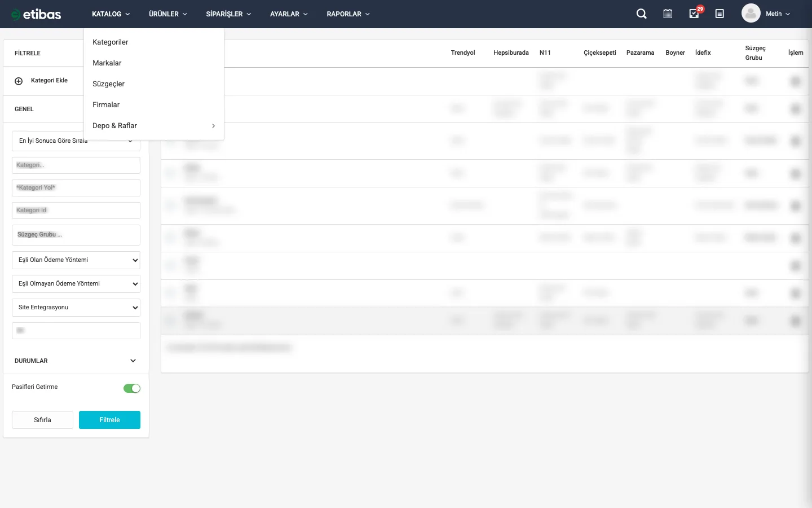Viewport: 812px width, 508px height.
Task: Open the Süzgeçler menu entry
Action: 109,84
